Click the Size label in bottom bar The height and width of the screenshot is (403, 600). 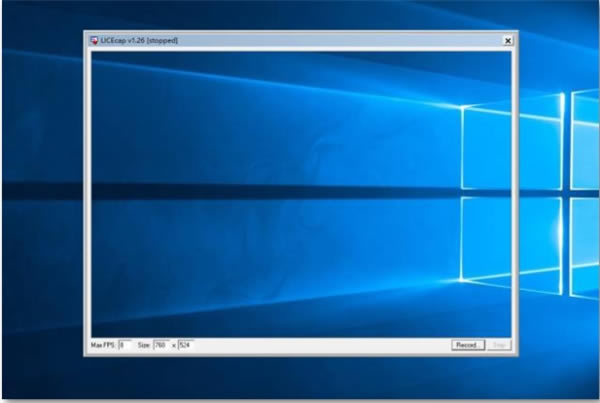point(144,344)
